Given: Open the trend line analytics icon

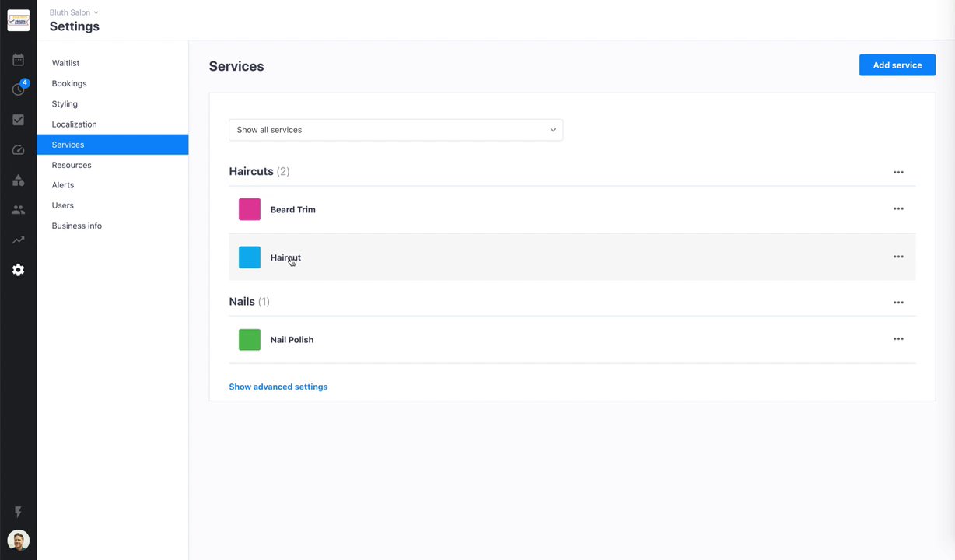Looking at the screenshot, I should 18,240.
